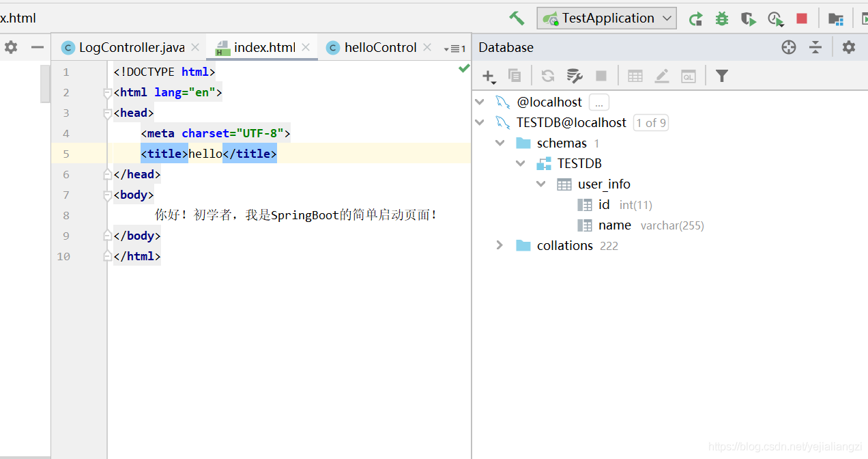
Task: Add new data source plus button
Action: click(x=489, y=76)
